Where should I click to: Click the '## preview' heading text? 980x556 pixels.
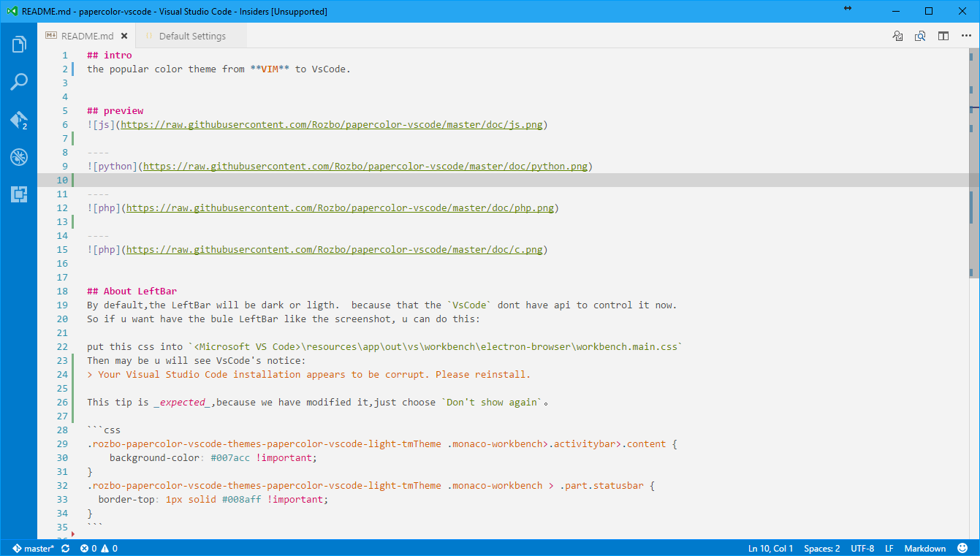tap(115, 111)
